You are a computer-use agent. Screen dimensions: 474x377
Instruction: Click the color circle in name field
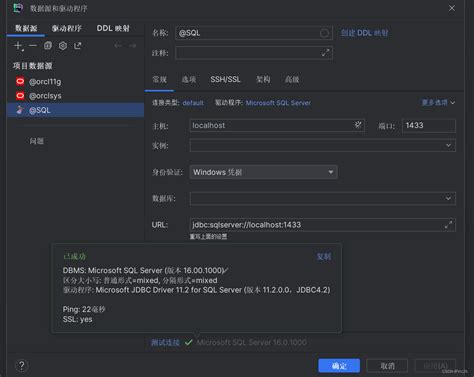324,33
